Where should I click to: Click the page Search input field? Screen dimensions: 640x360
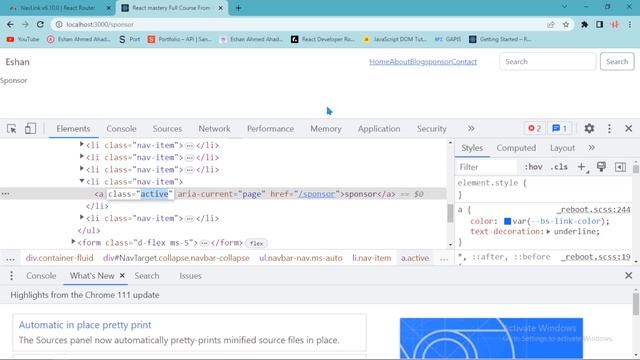pos(547,62)
